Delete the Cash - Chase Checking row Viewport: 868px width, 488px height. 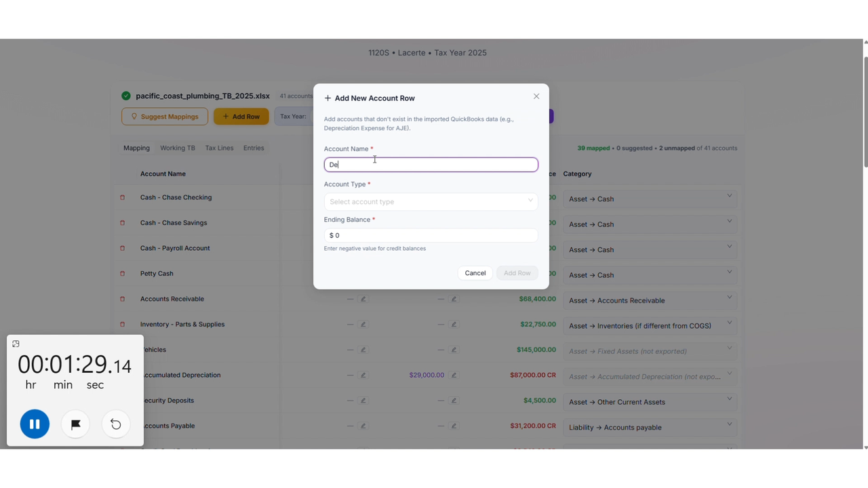pos(122,197)
